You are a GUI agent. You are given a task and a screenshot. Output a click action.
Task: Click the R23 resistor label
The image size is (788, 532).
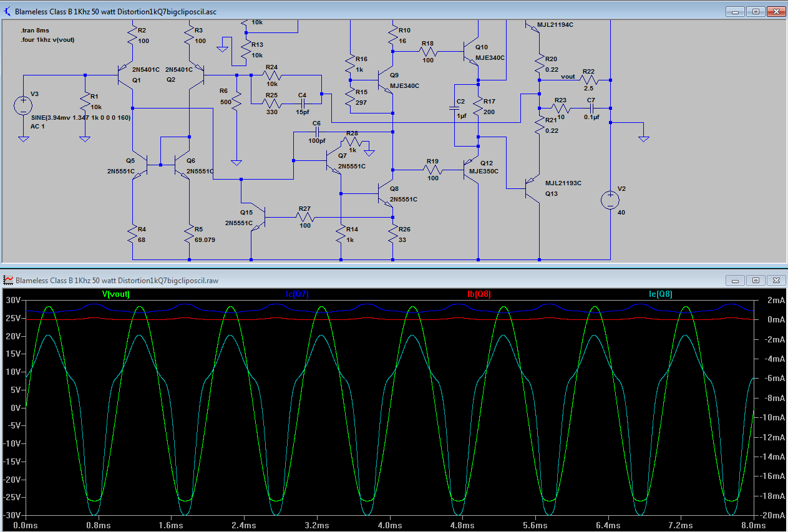tap(560, 100)
